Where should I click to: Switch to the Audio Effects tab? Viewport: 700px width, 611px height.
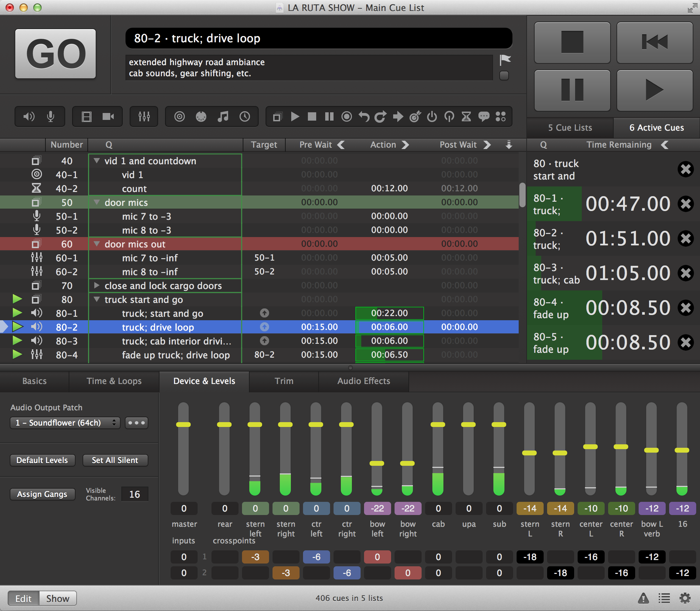[x=363, y=381]
